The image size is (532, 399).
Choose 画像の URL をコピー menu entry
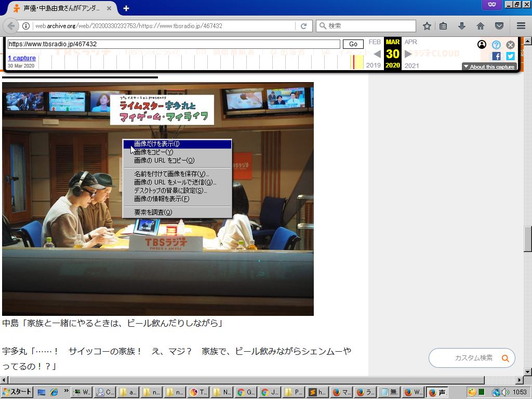(178, 161)
